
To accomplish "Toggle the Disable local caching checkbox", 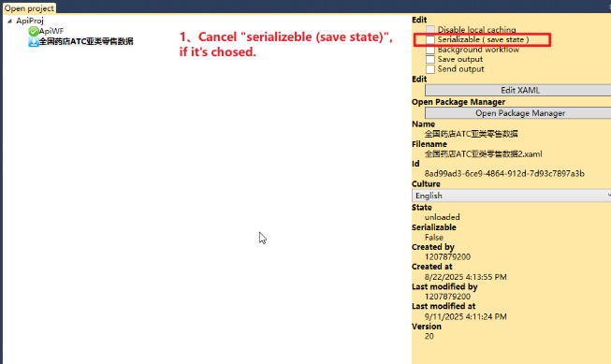I will [x=430, y=30].
